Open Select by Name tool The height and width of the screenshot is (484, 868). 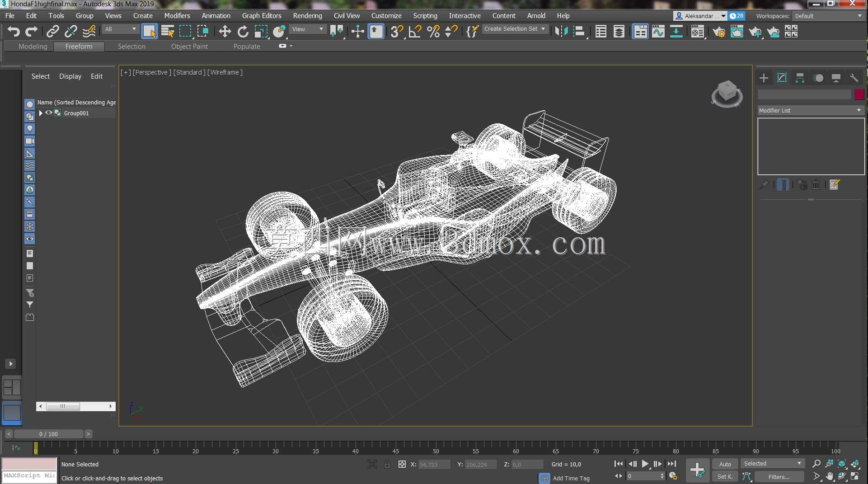[168, 32]
